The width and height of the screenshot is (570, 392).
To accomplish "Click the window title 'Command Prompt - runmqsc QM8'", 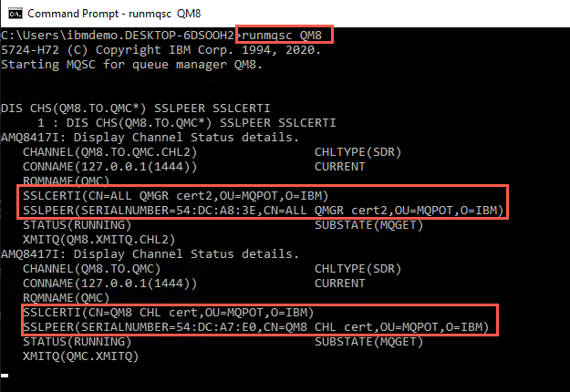I will pyautogui.click(x=114, y=14).
